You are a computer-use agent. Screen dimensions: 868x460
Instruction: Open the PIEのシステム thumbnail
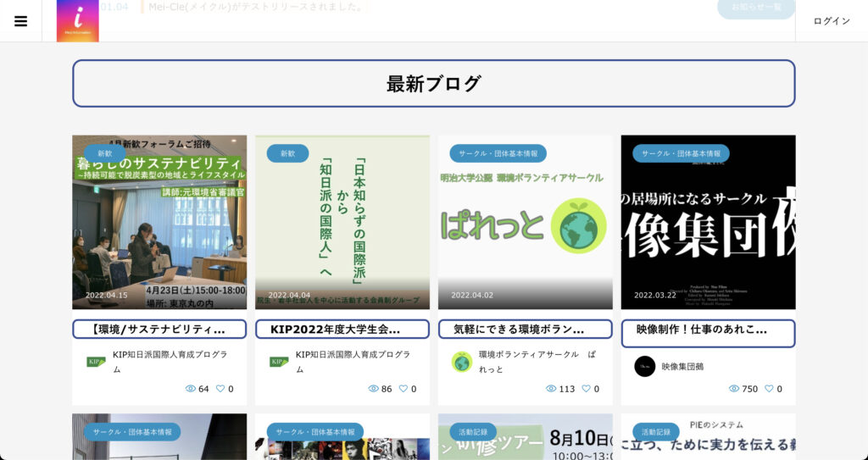tap(708, 437)
